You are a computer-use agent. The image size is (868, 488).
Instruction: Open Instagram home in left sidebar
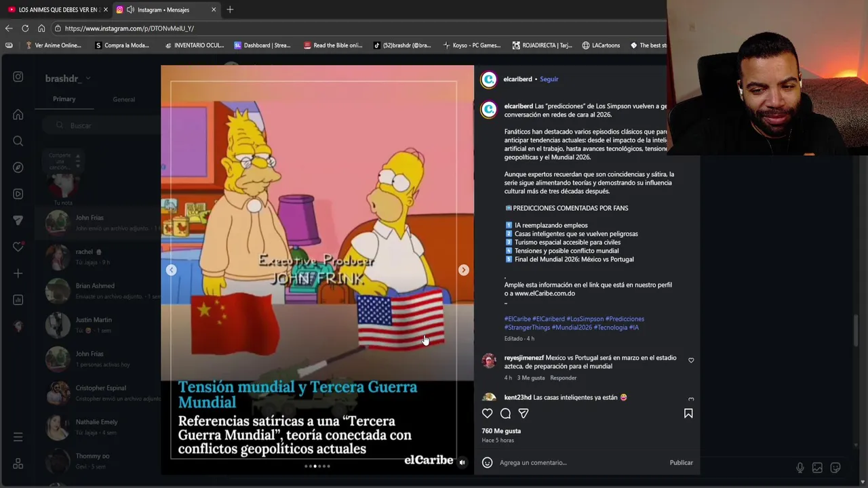[18, 115]
